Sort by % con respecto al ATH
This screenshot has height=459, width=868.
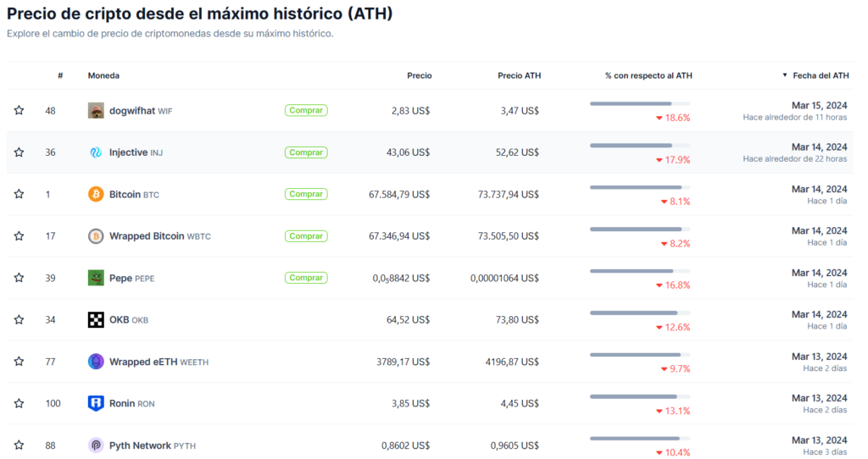click(x=648, y=75)
